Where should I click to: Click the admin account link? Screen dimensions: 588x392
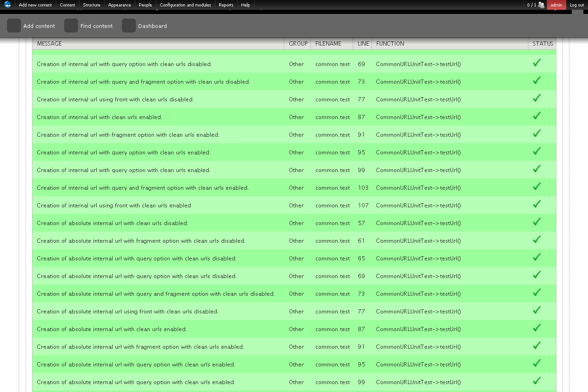tap(556, 5)
